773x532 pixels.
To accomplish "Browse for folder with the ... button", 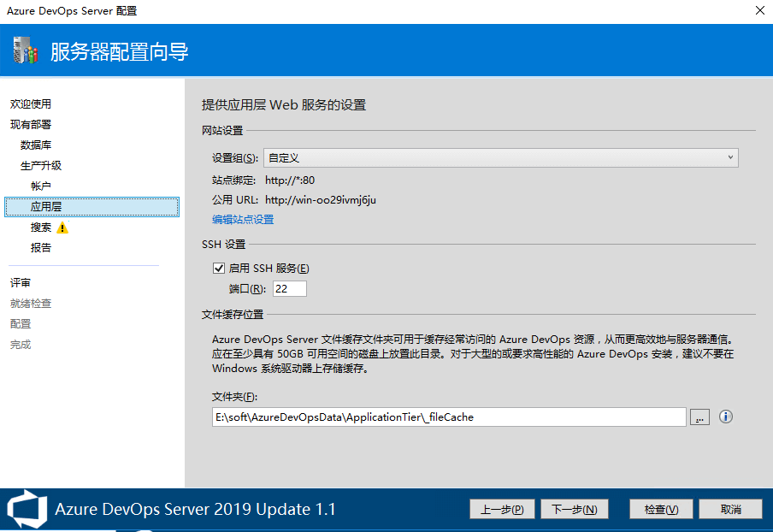I will [x=699, y=417].
